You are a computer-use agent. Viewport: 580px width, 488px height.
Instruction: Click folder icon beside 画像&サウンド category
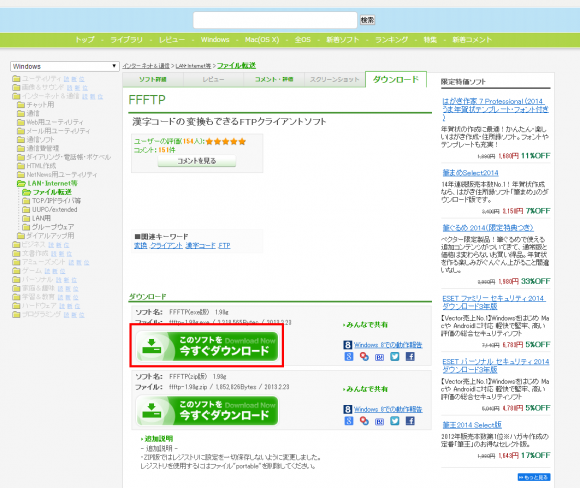(16, 88)
